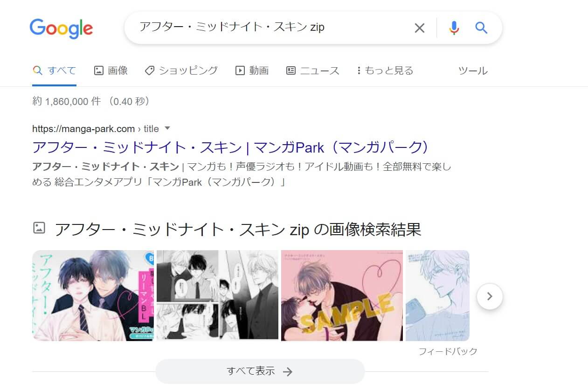This screenshot has width=588, height=391.
Task: Select the すべて tab
Action: [x=55, y=70]
